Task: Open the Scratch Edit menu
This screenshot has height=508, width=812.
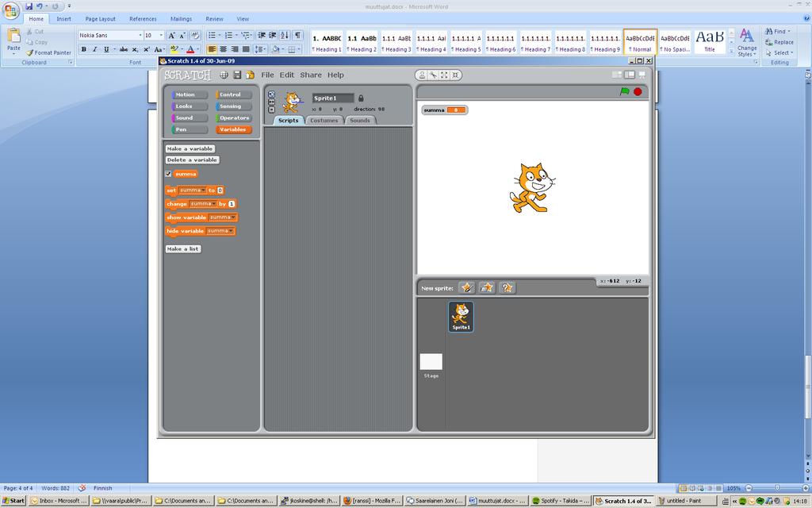Action: [287, 75]
